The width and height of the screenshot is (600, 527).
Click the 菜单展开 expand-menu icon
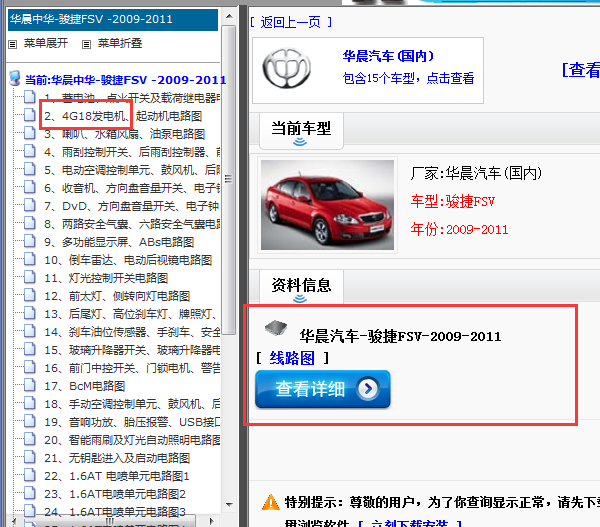(x=12, y=44)
